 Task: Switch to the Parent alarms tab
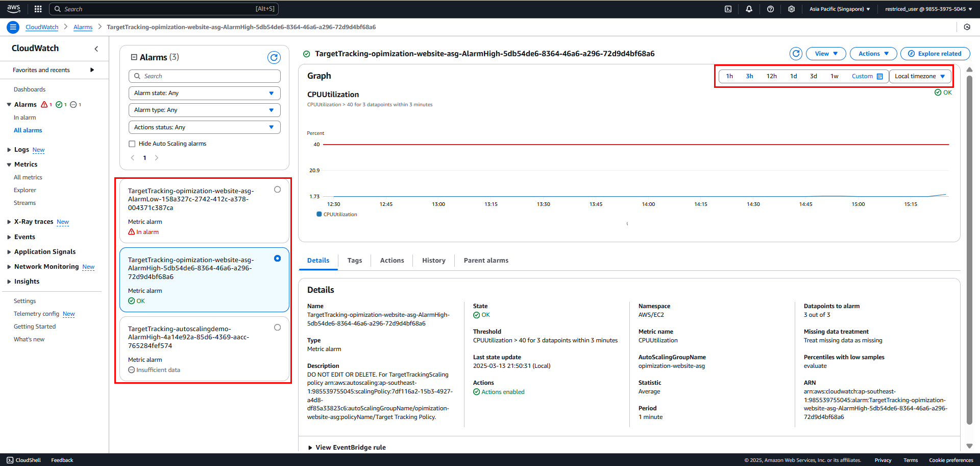pos(486,261)
